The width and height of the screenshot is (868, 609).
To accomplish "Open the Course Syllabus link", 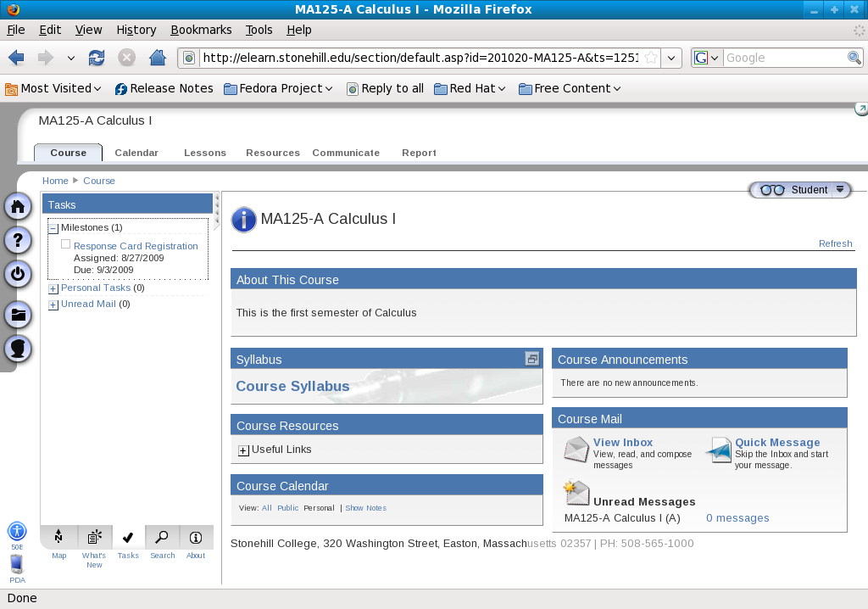I will [292, 386].
